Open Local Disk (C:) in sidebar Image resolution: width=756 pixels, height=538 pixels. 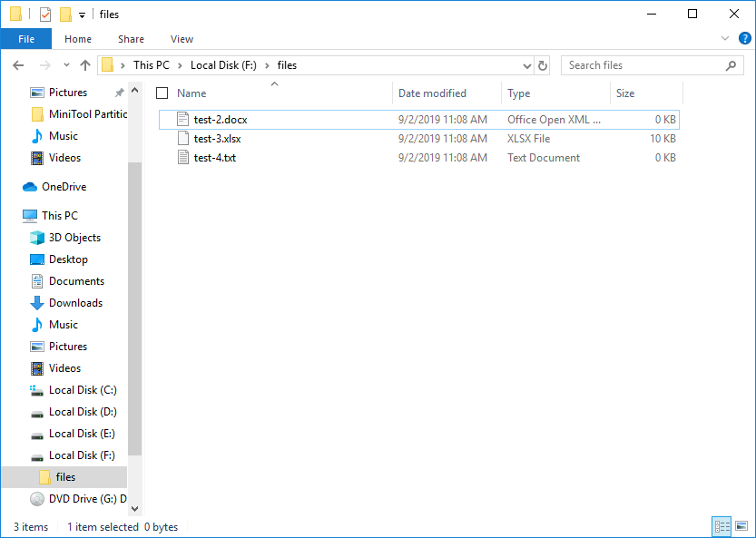74,390
